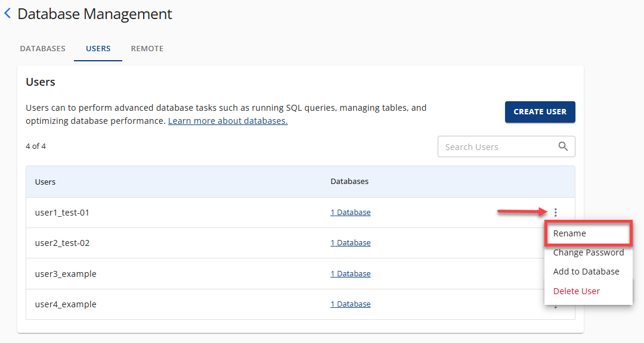This screenshot has height=343, width=644.
Task: Open the options menu for user1_test-01
Action: point(555,212)
